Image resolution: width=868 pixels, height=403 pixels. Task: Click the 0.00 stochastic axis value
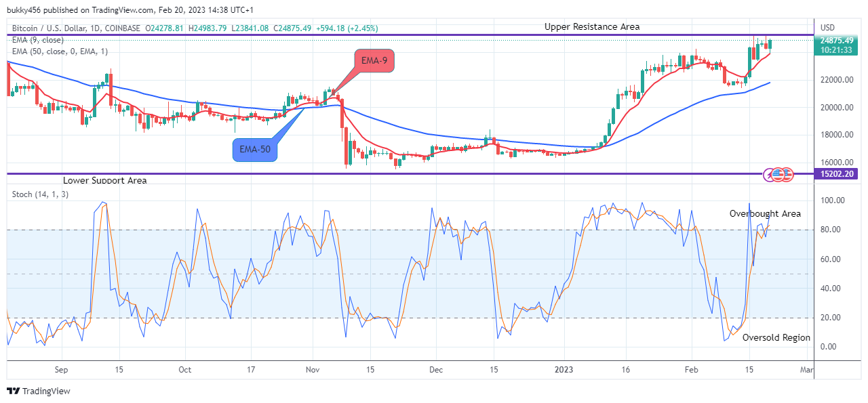point(827,347)
